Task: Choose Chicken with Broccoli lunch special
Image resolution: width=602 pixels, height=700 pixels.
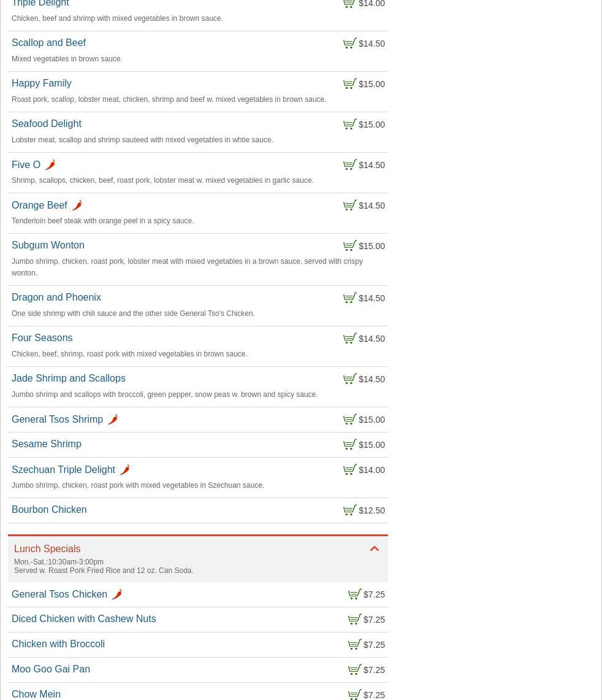Action: point(58,644)
